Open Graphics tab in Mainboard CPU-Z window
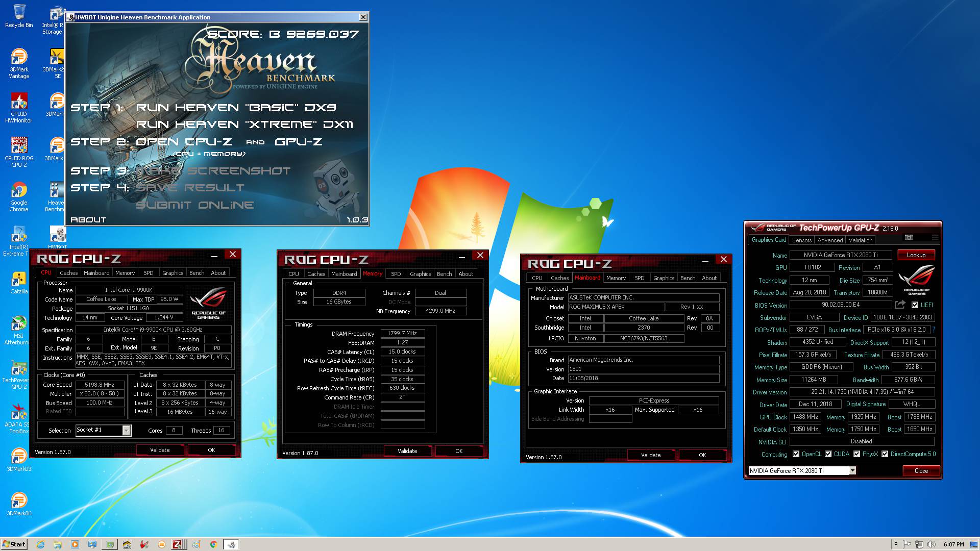 pyautogui.click(x=664, y=278)
